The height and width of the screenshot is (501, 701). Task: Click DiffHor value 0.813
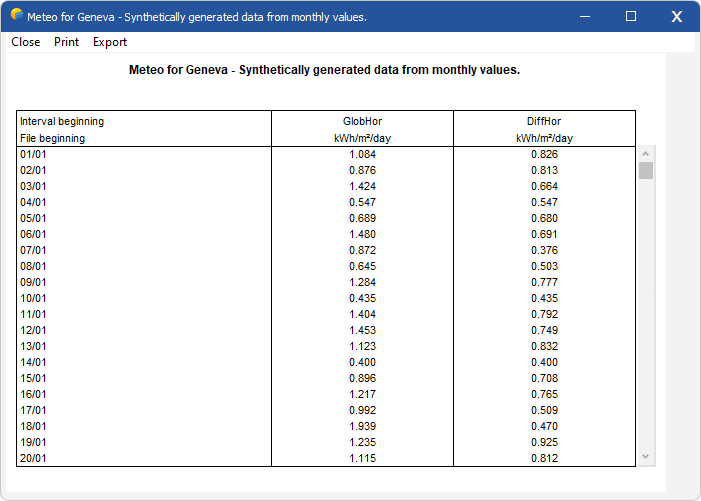coord(544,170)
